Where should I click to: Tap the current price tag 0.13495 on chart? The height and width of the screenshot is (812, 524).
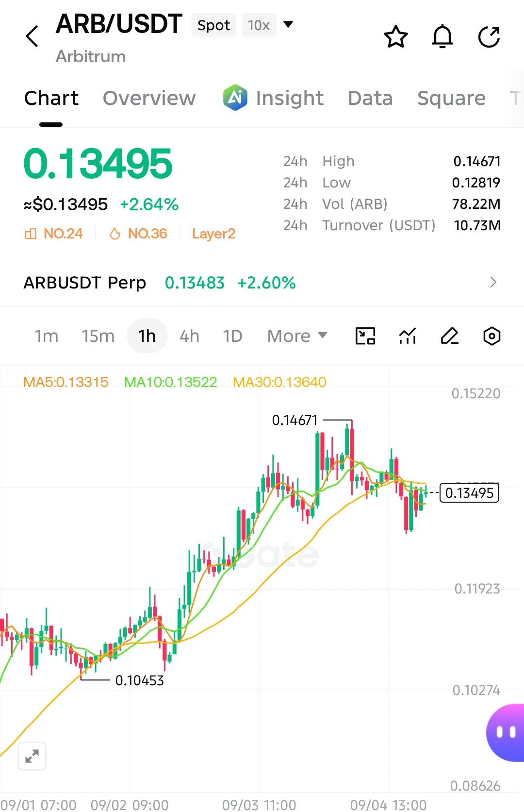(x=469, y=493)
